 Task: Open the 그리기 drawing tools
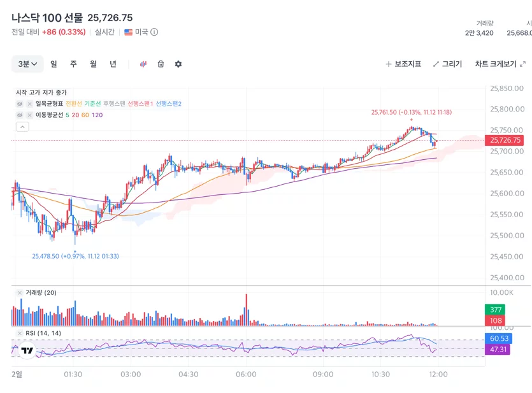pyautogui.click(x=447, y=64)
